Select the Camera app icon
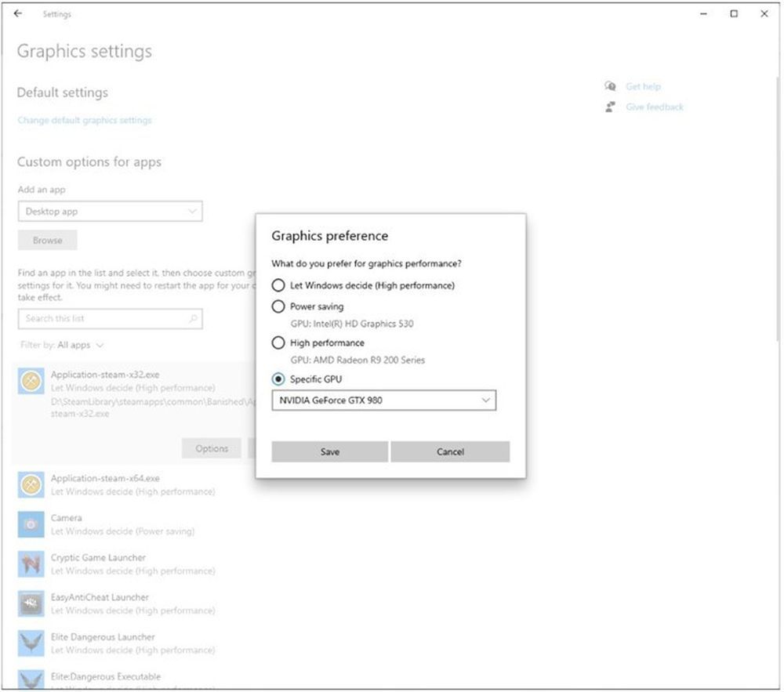 [x=31, y=524]
